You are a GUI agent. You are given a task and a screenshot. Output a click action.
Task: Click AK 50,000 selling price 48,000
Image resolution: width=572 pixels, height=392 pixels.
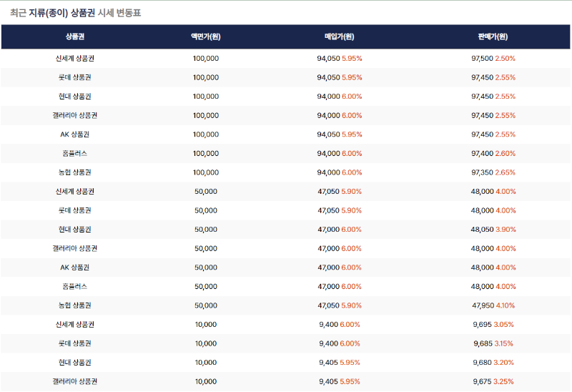click(x=482, y=267)
